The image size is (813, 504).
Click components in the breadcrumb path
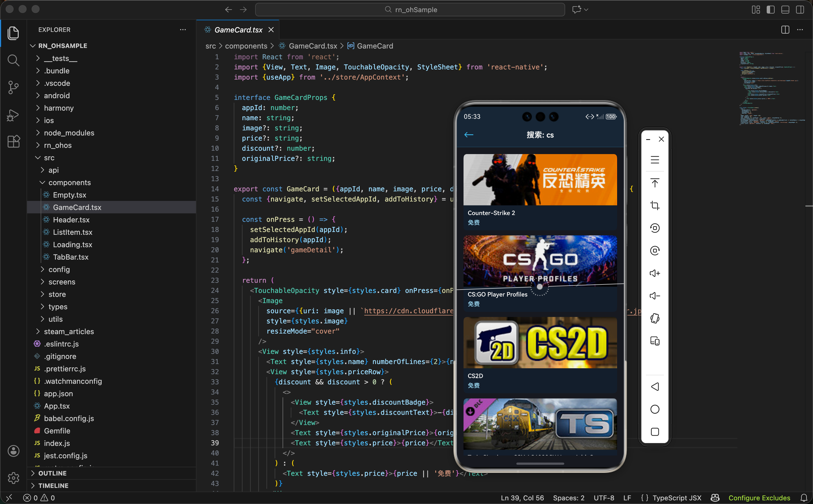(246, 46)
